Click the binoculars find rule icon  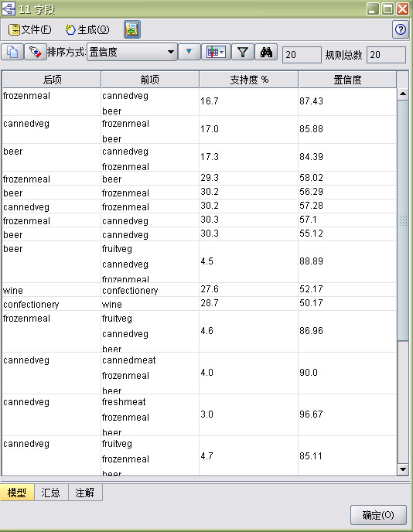coord(266,52)
